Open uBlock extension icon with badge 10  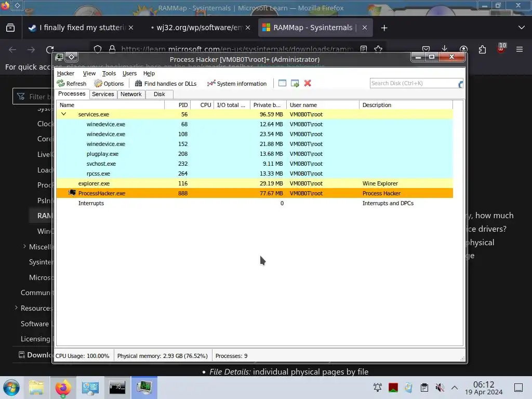pos(501,48)
